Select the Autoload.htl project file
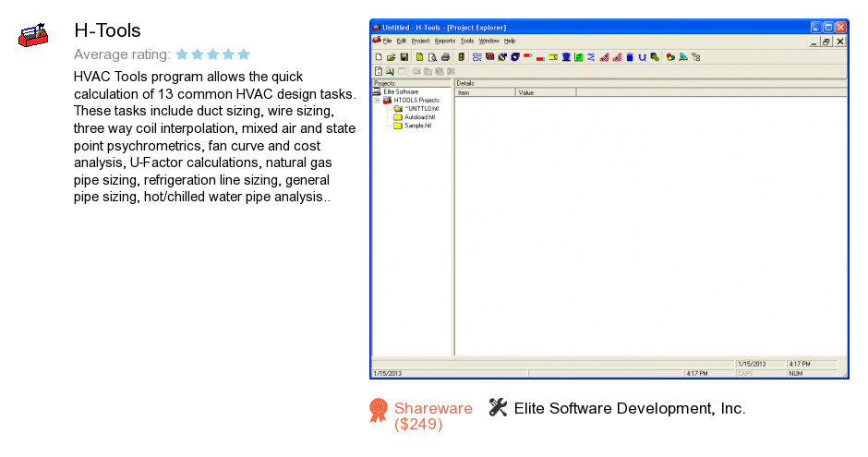 419,117
